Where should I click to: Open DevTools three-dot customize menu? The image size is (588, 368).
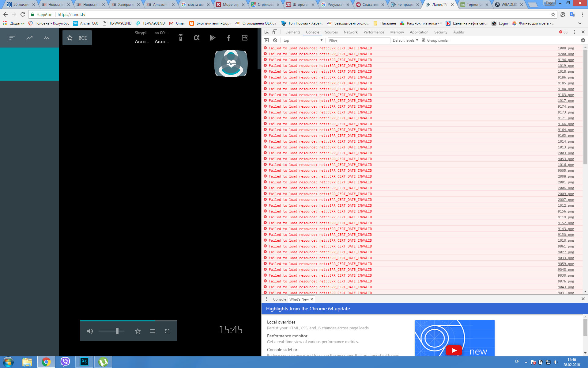pos(575,32)
